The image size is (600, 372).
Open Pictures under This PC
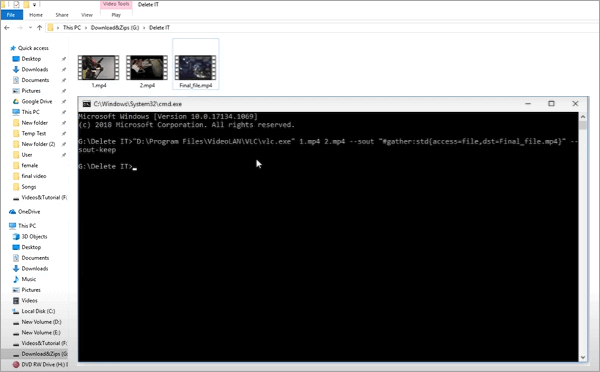point(31,290)
